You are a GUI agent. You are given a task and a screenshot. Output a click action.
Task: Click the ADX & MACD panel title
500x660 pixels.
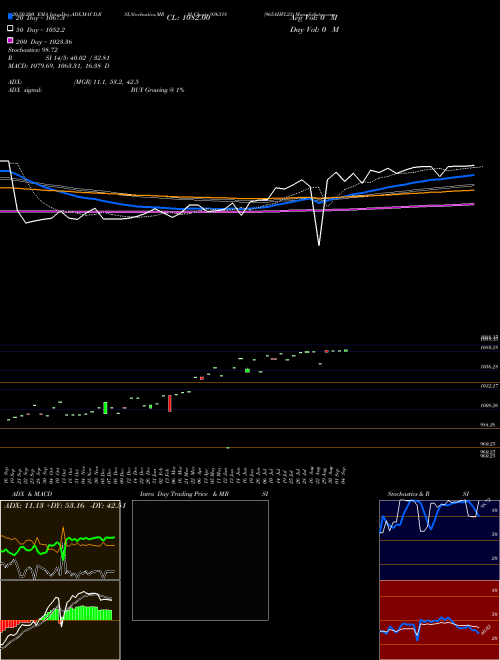32,494
